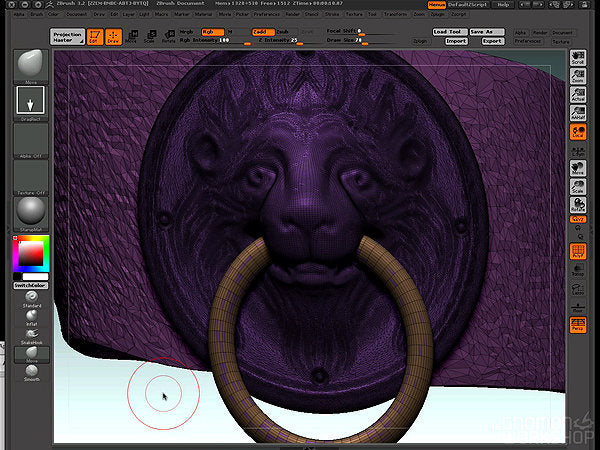This screenshot has width=600, height=450.
Task: Pick the SnakeHook brush
Action: 31,335
